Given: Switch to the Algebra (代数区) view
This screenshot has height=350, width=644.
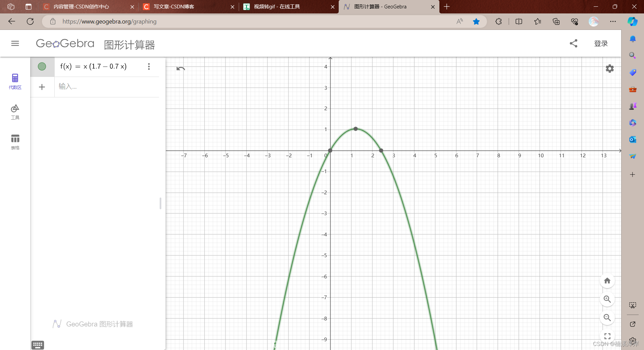Looking at the screenshot, I should (x=15, y=82).
